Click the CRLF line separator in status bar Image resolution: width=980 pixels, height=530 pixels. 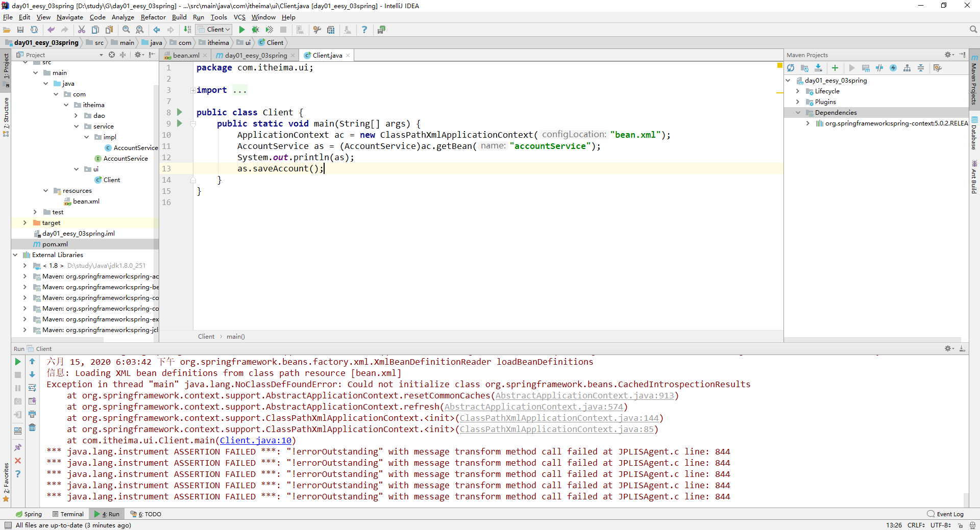[x=916, y=525]
